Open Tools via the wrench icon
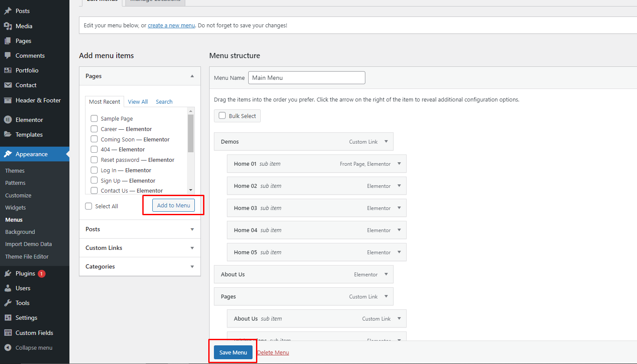637x364 pixels. pos(8,303)
